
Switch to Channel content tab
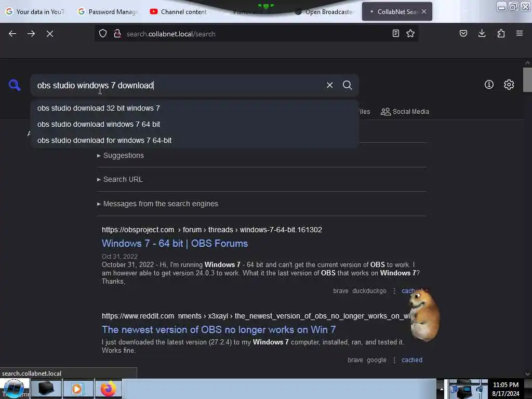coord(179,11)
